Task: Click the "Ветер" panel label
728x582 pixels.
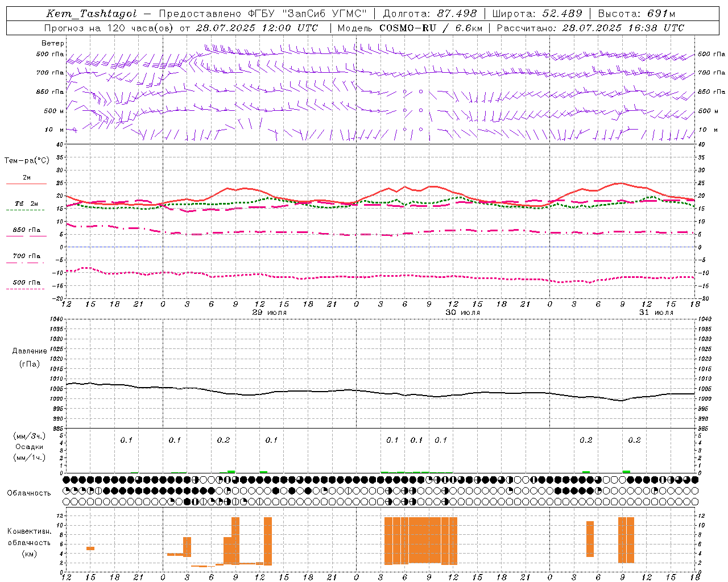Action: click(x=52, y=43)
